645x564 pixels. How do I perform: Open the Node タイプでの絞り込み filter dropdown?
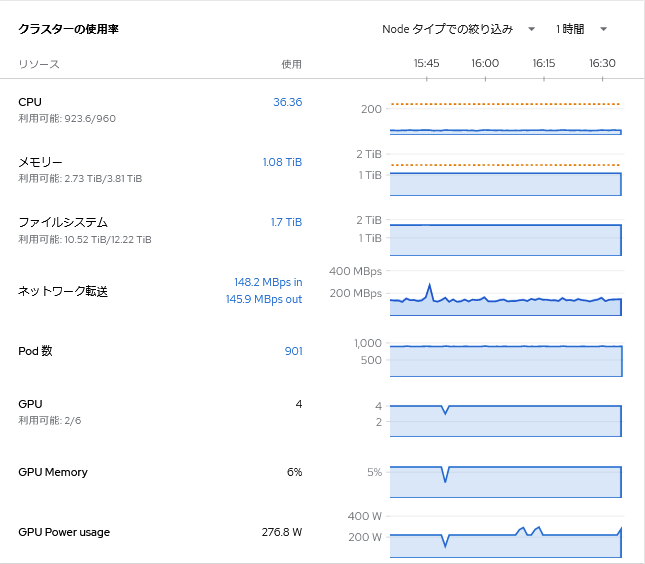click(458, 29)
